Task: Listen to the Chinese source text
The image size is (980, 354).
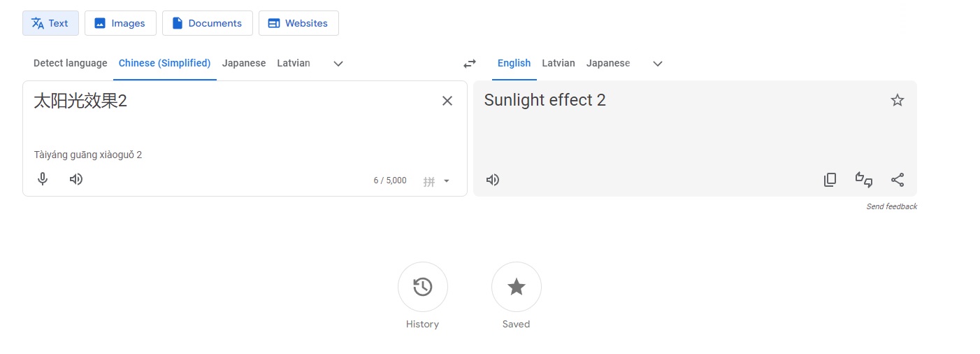Action: (x=76, y=179)
